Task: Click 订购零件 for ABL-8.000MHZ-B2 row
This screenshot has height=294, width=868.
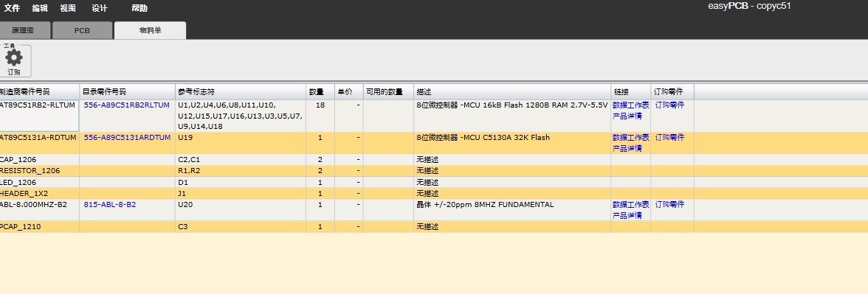Action: (x=670, y=205)
